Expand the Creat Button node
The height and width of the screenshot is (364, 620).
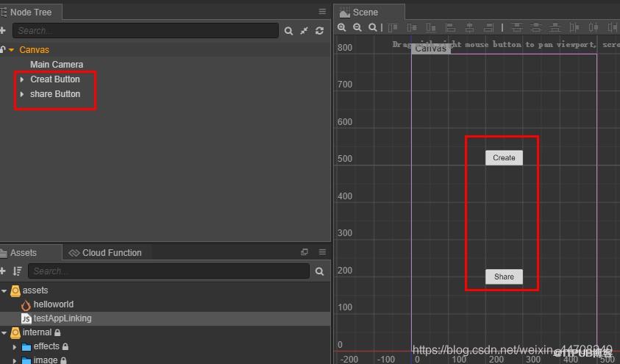(22, 79)
